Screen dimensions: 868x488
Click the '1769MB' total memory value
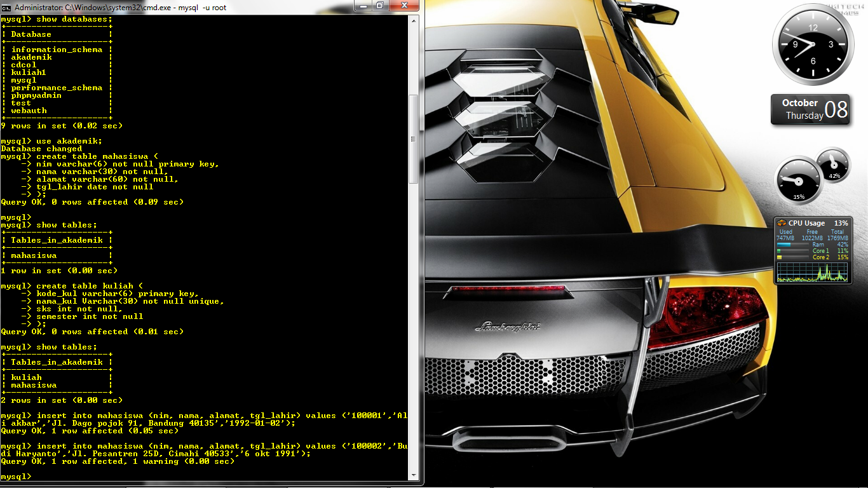tap(837, 238)
